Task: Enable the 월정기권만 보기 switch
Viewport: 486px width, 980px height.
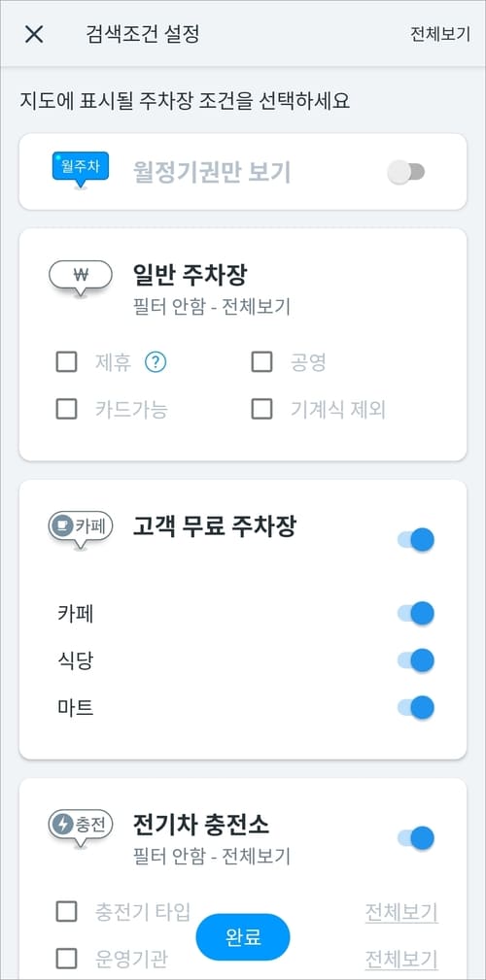Action: pos(406,173)
